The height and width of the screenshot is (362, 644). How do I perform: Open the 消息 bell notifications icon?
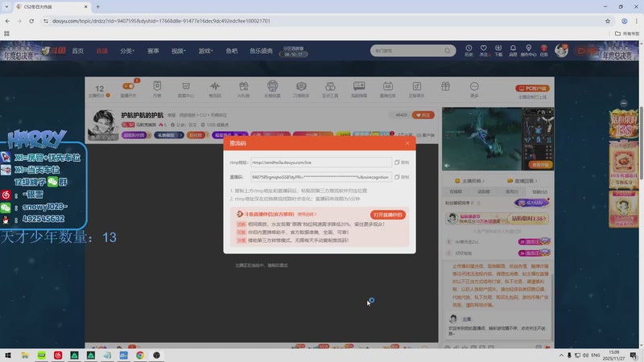point(513,51)
